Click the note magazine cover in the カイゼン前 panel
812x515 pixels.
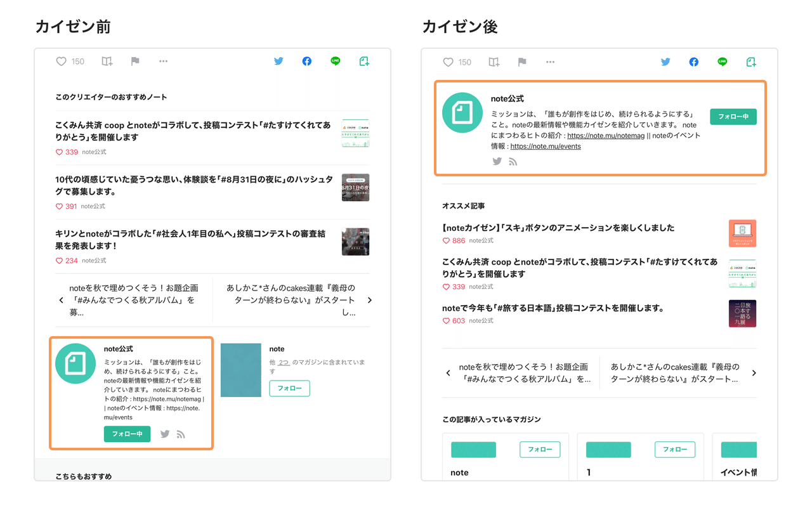(x=241, y=370)
